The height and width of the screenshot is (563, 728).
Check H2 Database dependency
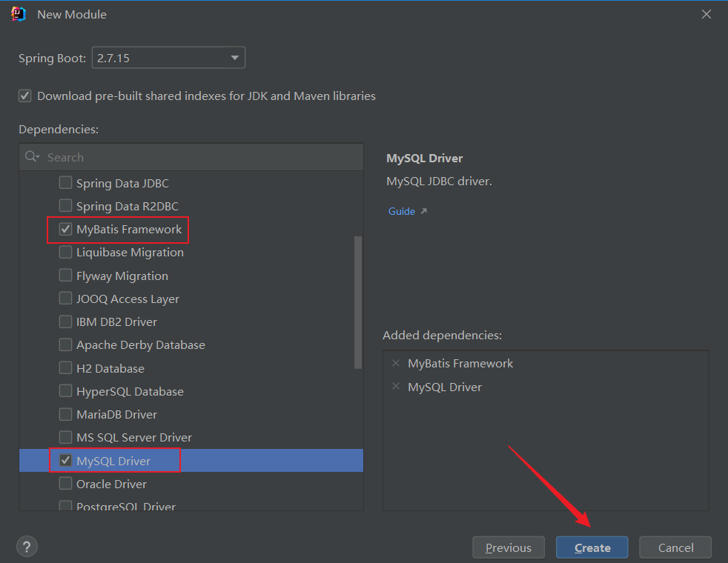(65, 367)
